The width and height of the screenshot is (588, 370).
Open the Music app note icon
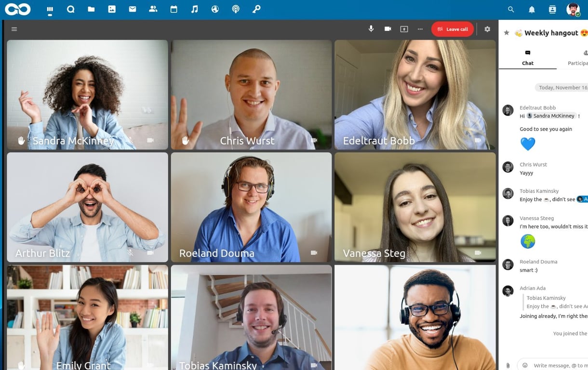[195, 9]
